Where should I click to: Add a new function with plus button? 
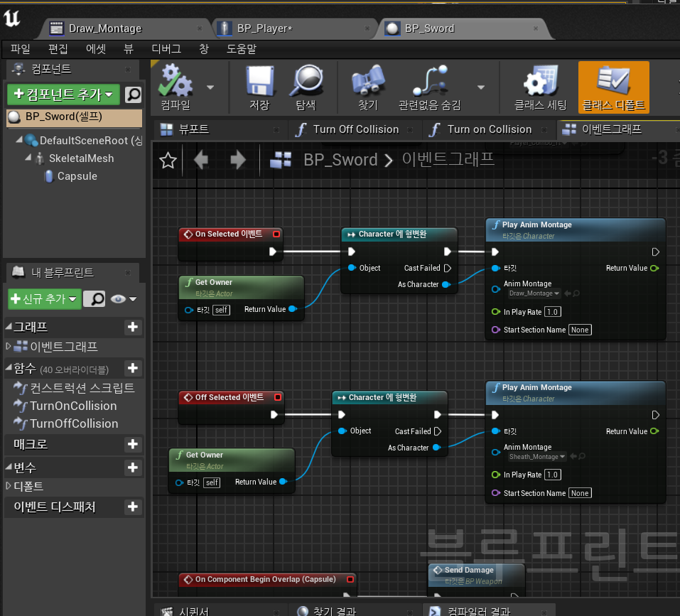pyautogui.click(x=133, y=369)
